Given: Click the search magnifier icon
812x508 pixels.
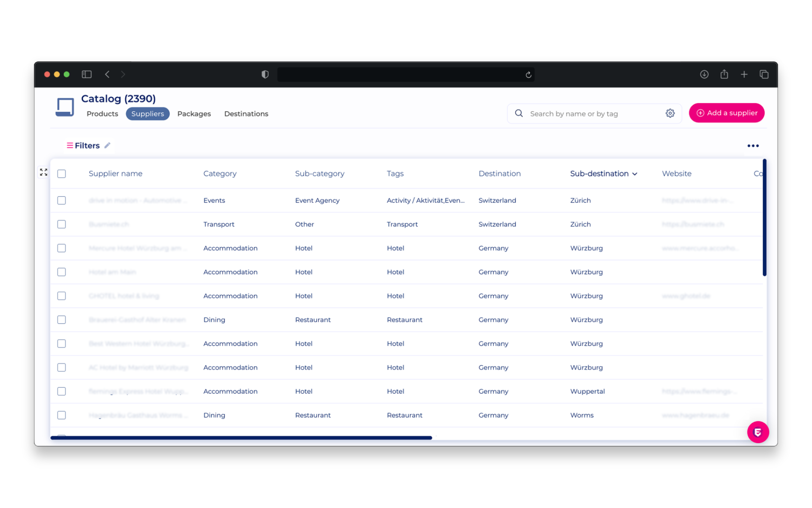Looking at the screenshot, I should pyautogui.click(x=519, y=113).
